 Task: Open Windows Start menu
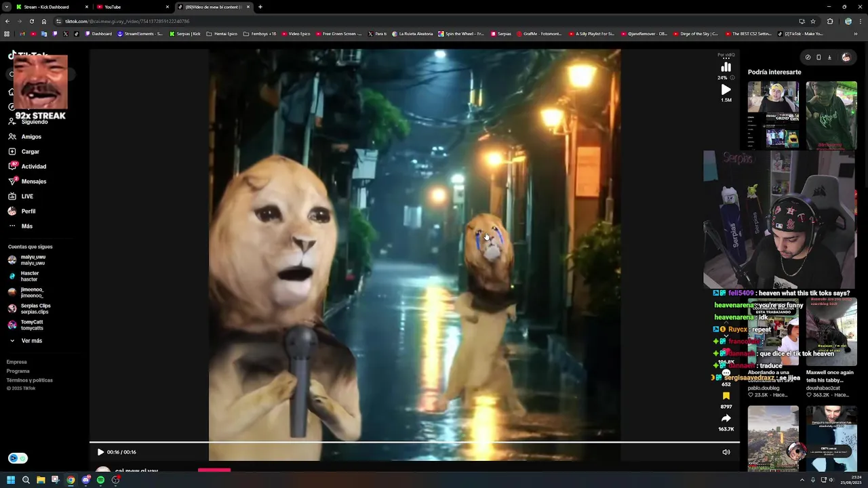(x=11, y=480)
